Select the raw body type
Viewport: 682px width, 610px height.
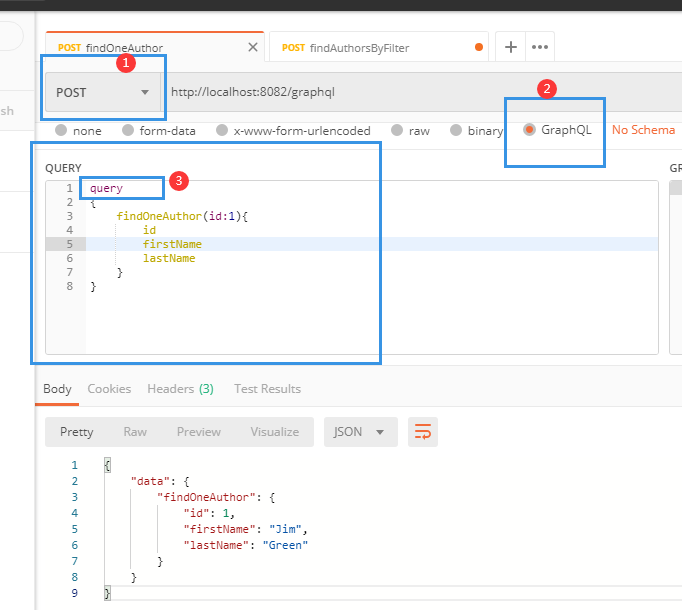pyautogui.click(x=411, y=131)
